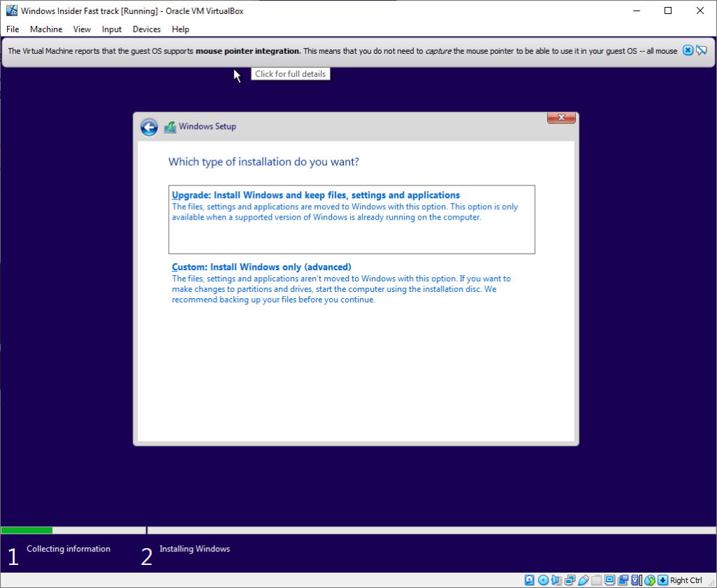Click the Windows Setup title icon
This screenshot has height=588, width=717.
coord(170,127)
